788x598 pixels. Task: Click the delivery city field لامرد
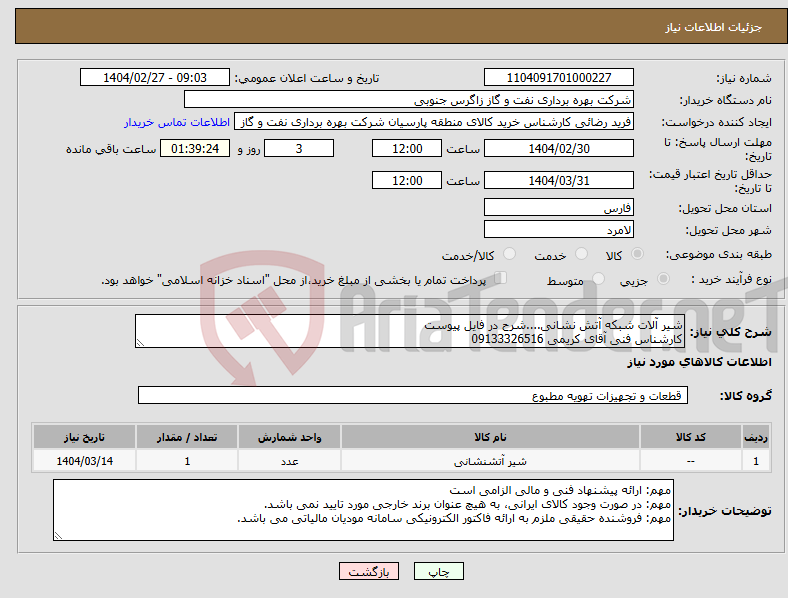tap(558, 229)
